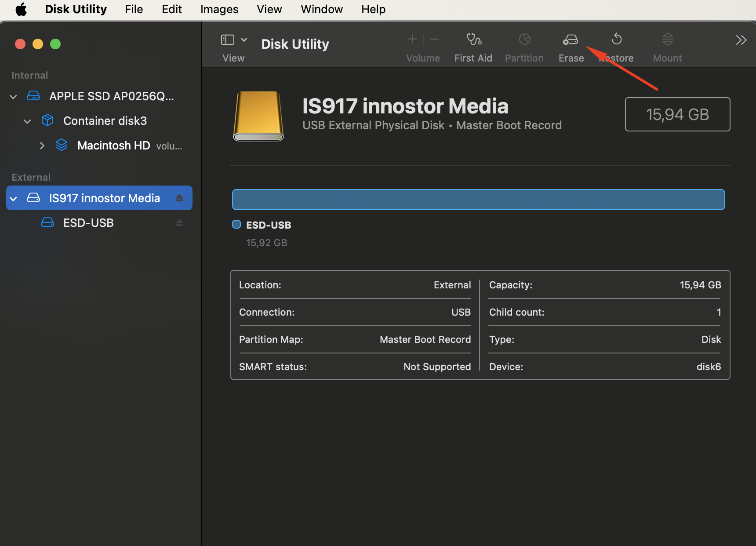Eject the ESD-USB volume
The width and height of the screenshot is (756, 546).
[179, 223]
